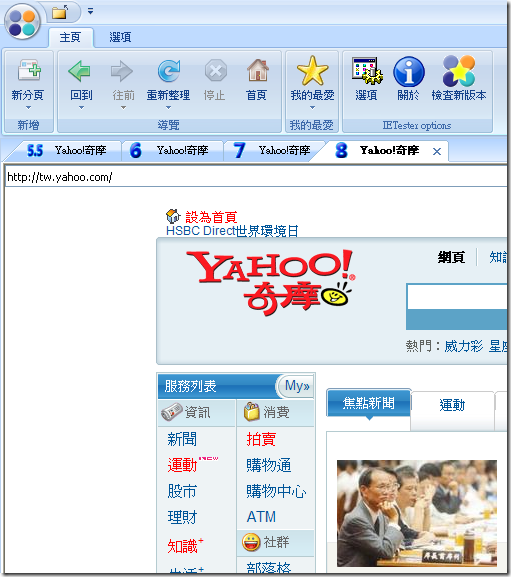The image size is (511, 577).
Task: Expand the 回到 history dropdown arrow
Action: tap(81, 108)
